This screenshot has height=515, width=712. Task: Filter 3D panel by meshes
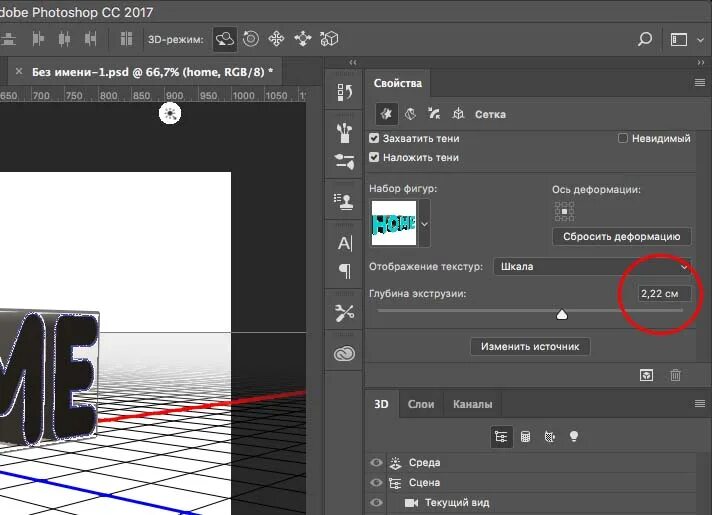(x=525, y=437)
